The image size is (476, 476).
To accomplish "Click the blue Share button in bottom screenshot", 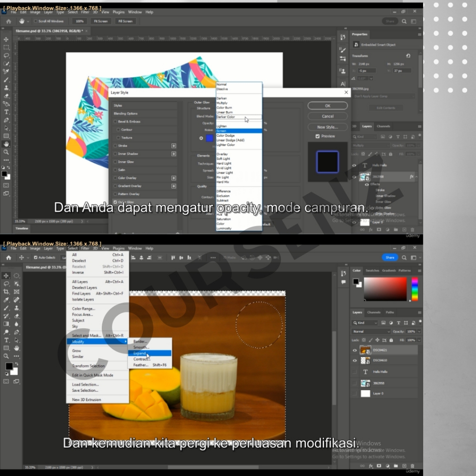I will pyautogui.click(x=390, y=258).
